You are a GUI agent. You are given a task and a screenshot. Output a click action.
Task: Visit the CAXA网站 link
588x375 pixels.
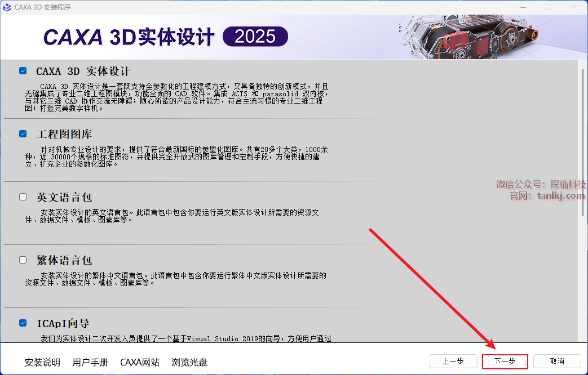click(140, 362)
